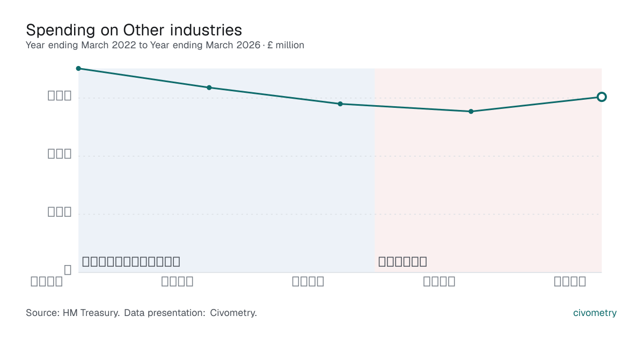Click the Source: HM Treasury text
The height and width of the screenshot is (338, 644).
point(72,313)
